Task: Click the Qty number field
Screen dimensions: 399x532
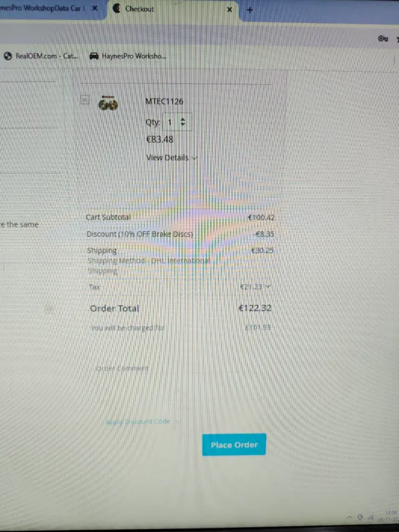Action: 177,122
